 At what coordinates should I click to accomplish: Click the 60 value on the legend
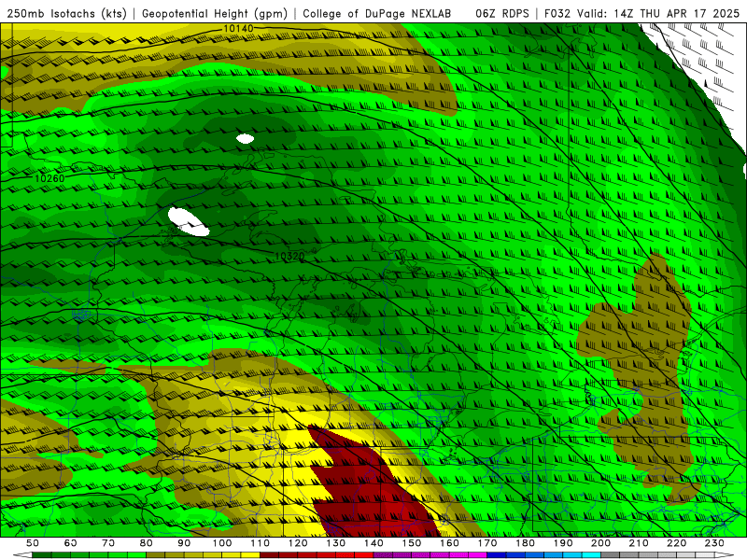(71, 543)
